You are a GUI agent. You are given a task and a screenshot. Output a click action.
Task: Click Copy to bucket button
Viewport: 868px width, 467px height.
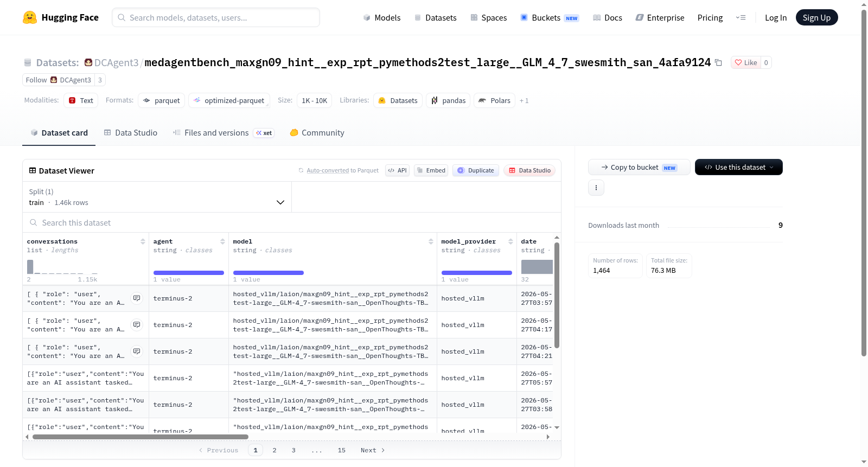[x=639, y=167]
